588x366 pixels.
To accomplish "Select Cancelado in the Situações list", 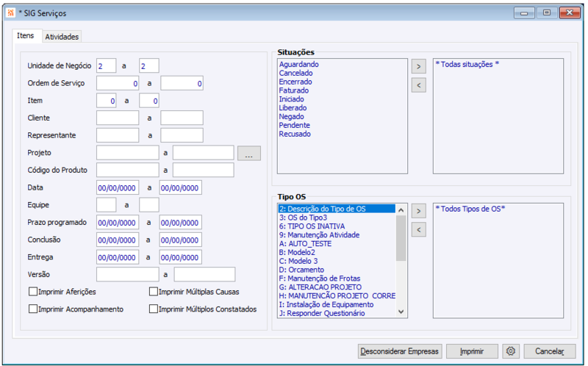I will click(296, 73).
